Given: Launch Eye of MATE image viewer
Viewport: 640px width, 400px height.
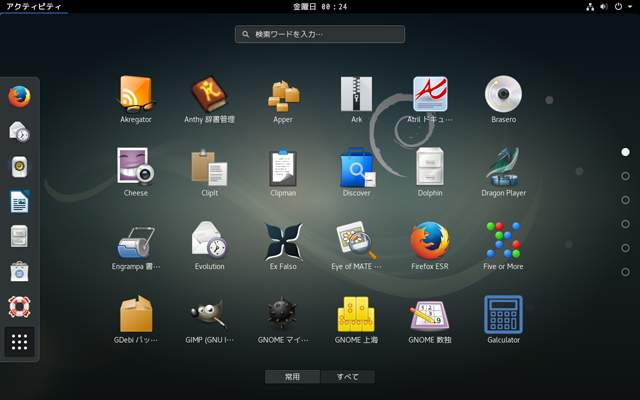Looking at the screenshot, I should pyautogui.click(x=356, y=246).
